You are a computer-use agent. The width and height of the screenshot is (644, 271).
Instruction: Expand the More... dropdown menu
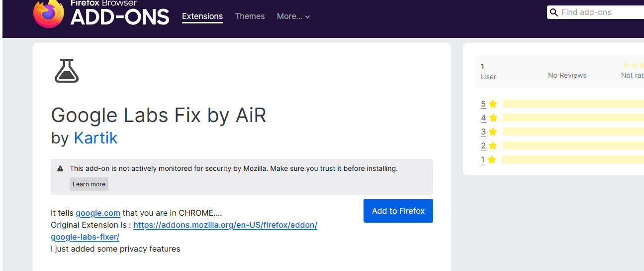tap(293, 16)
